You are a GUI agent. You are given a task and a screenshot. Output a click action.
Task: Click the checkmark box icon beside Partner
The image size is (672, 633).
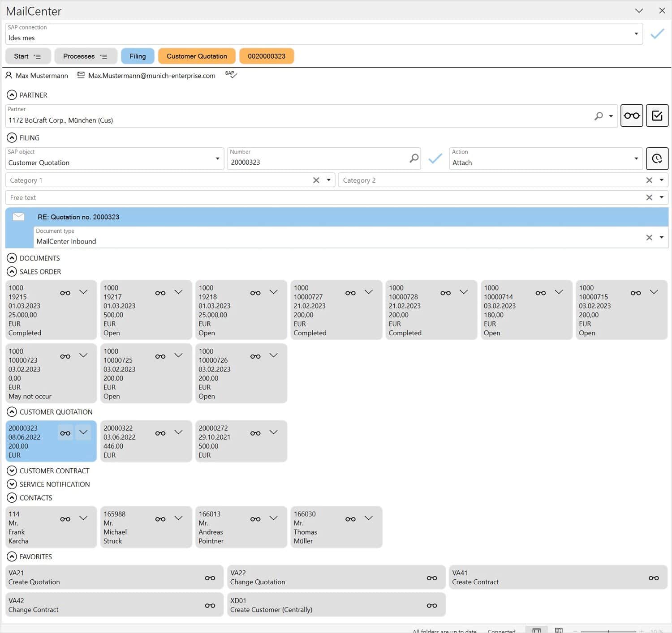pyautogui.click(x=657, y=115)
